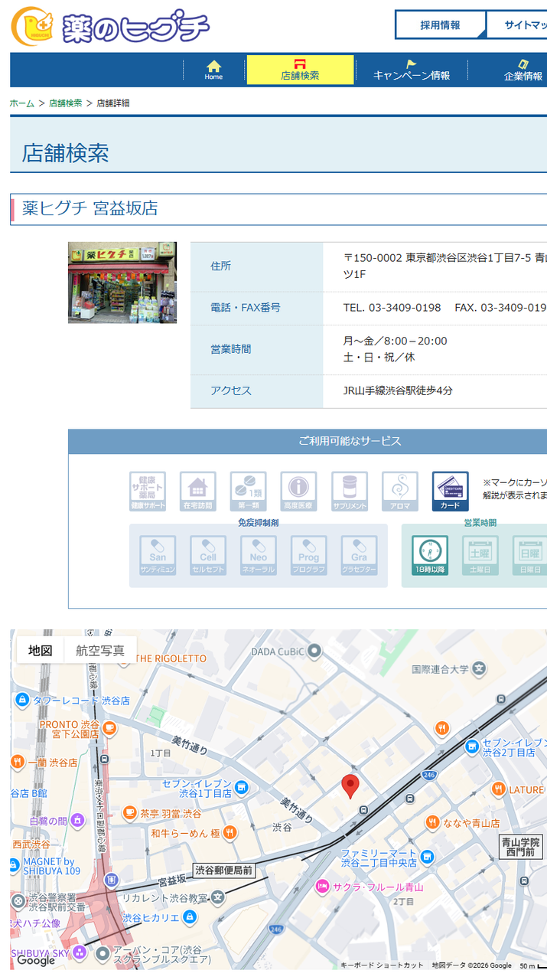Click 和牛らーめん 極 restaurant marker
The image size is (547, 980).
[230, 832]
